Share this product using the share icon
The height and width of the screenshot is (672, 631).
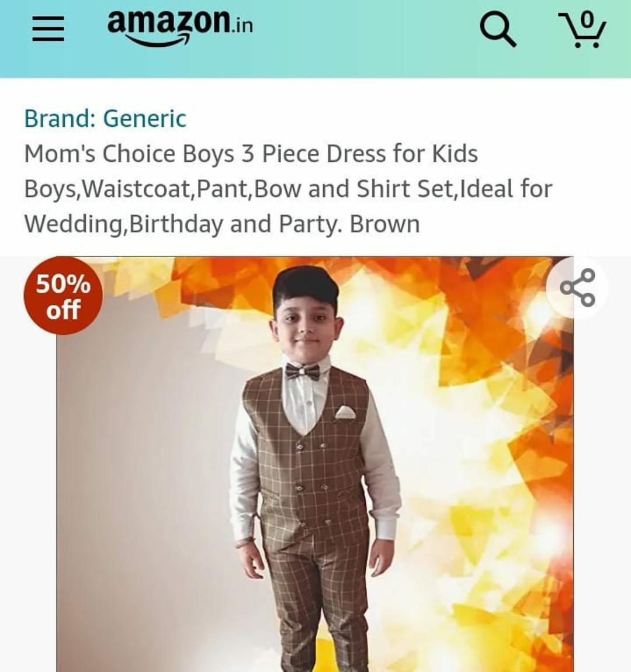click(x=577, y=287)
